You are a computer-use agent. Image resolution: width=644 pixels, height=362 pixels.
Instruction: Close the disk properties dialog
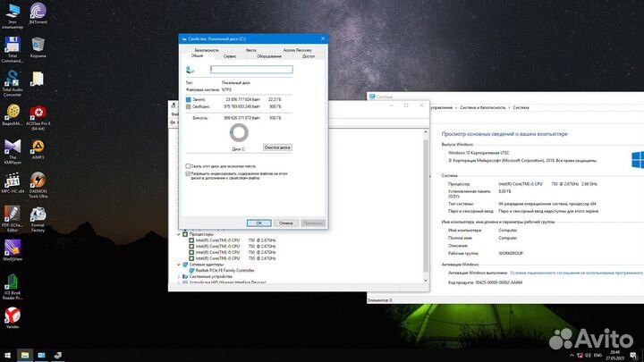pyautogui.click(x=323, y=38)
